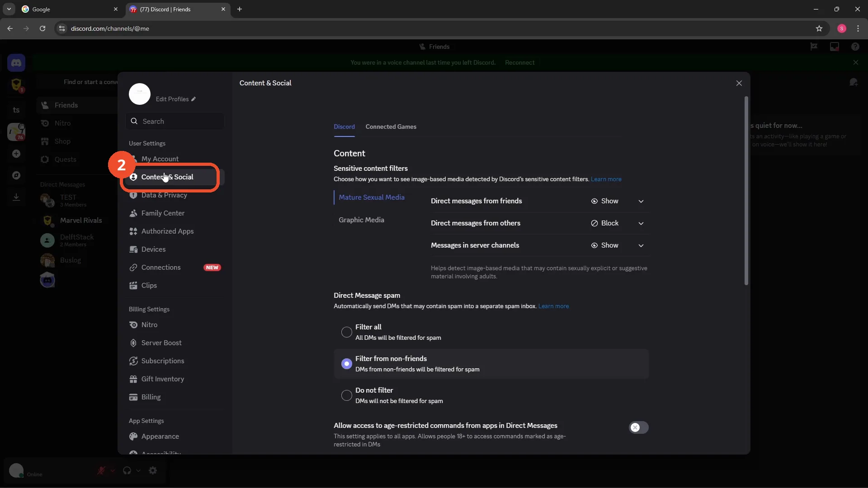Open a new browser tab

click(240, 9)
